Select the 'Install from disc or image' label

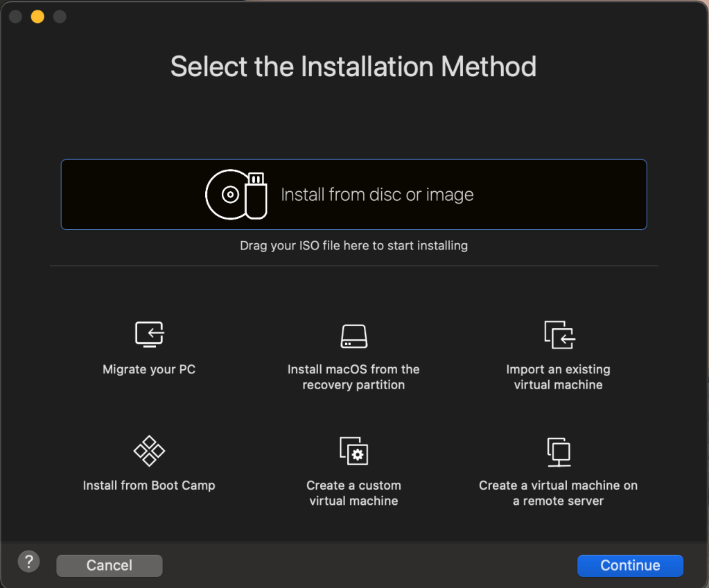(377, 195)
